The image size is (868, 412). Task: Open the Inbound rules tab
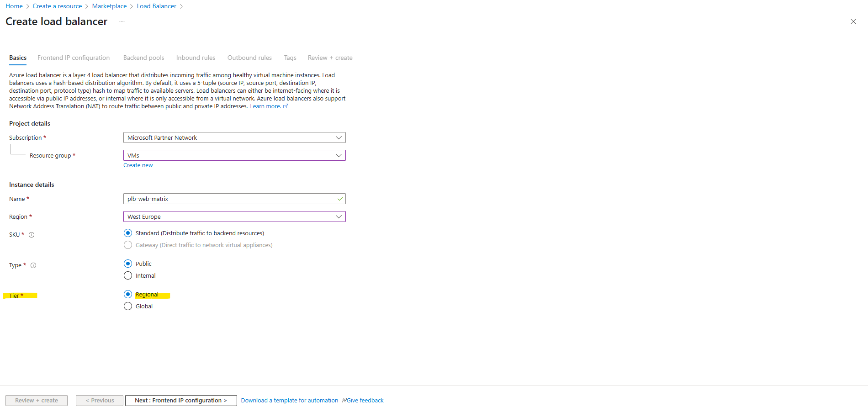(196, 58)
